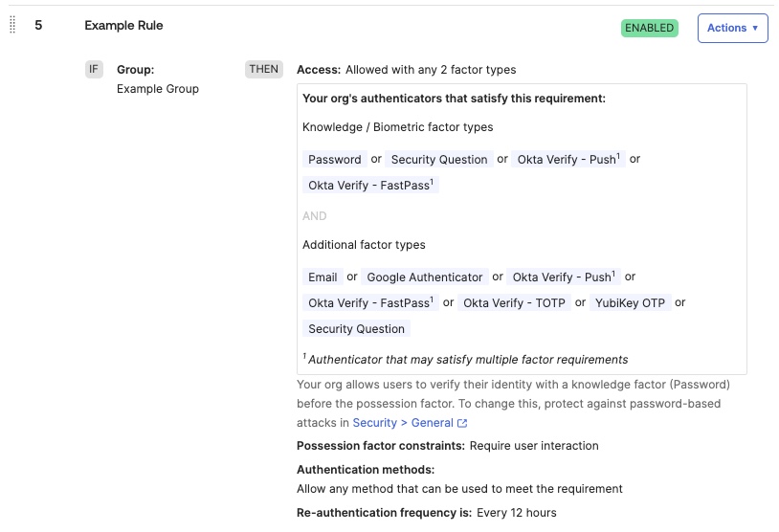779x532 pixels.
Task: Click the green ENABLED status badge
Action: [649, 28]
